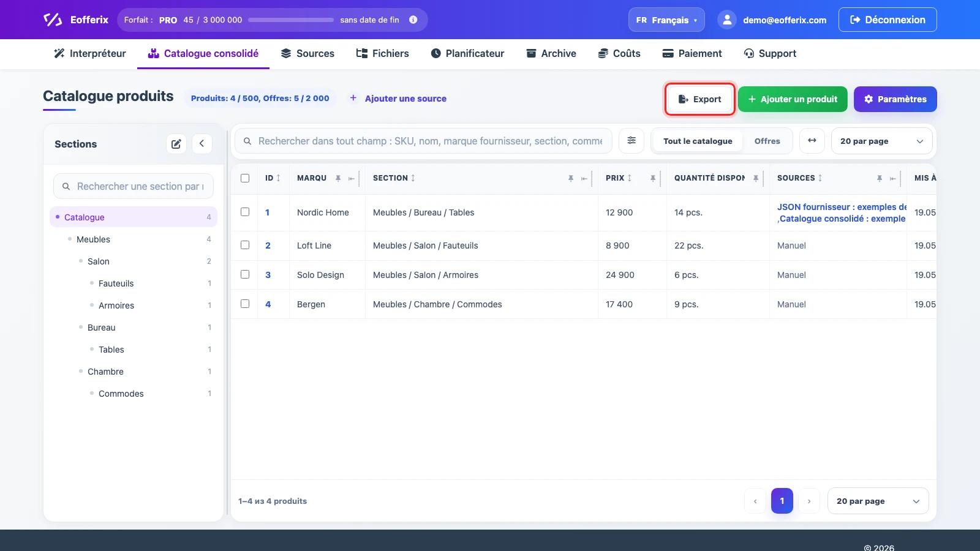Click the user avatar icon
This screenshot has width=980, height=551.
tap(727, 20)
